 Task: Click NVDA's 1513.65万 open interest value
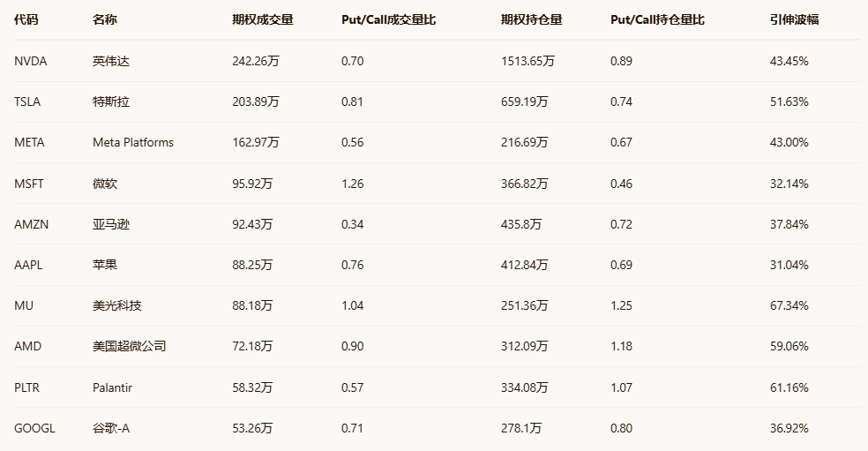[528, 61]
